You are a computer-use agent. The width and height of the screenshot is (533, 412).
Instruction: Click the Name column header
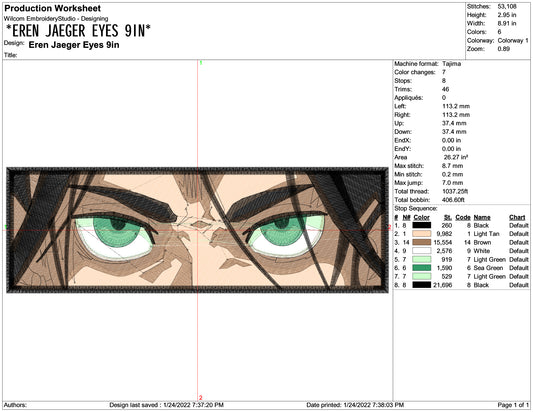tap(482, 217)
